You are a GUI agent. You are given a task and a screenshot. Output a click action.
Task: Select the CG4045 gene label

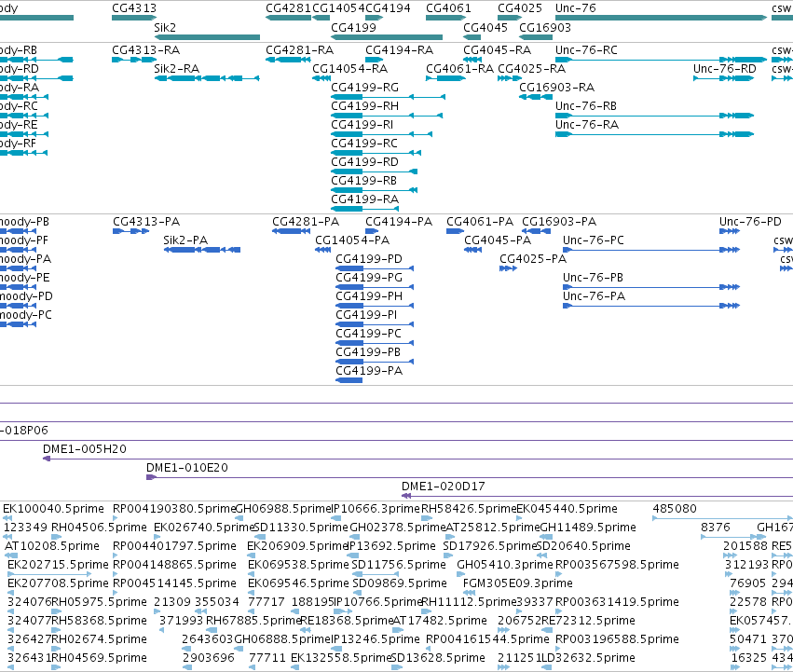pos(485,27)
